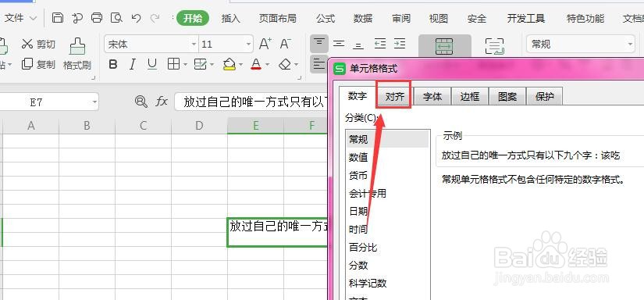Open the font color dropdown arrow

268,65
